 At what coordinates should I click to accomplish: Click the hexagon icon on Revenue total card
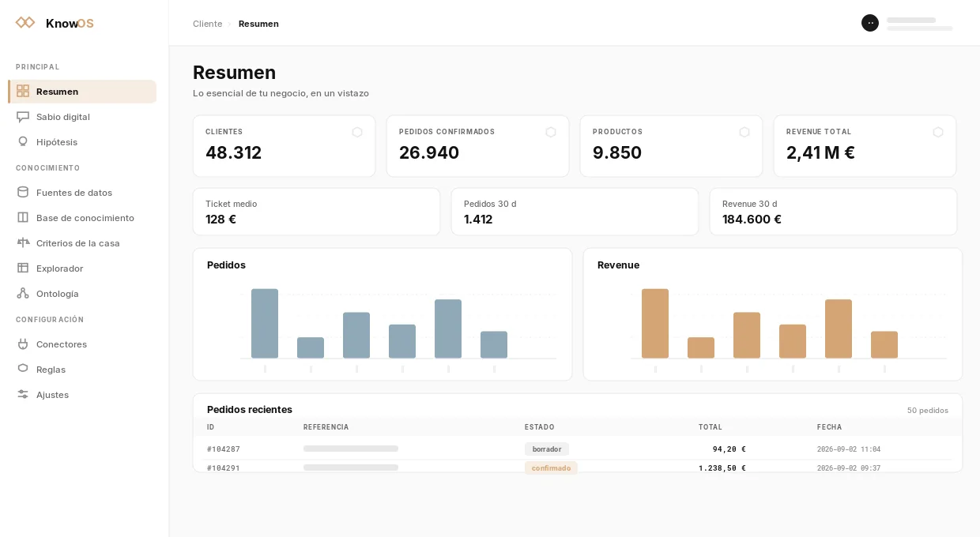pos(938,132)
